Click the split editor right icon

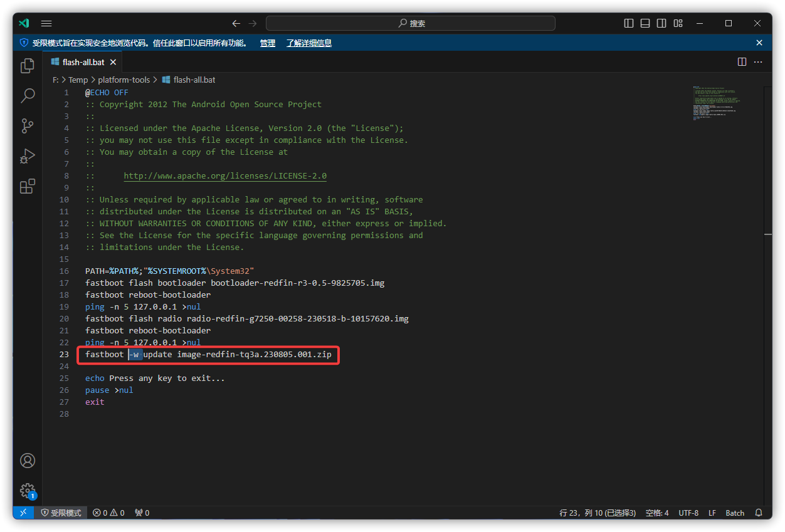tap(742, 62)
